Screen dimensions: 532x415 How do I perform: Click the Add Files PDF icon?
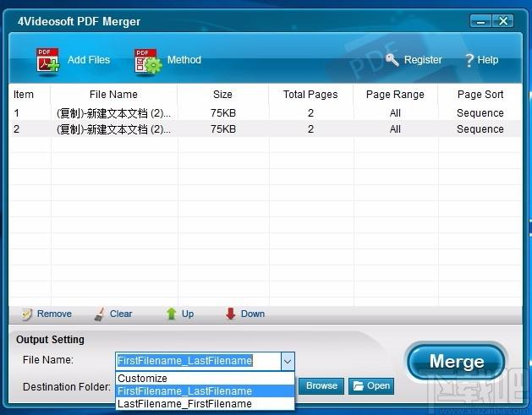pos(47,60)
